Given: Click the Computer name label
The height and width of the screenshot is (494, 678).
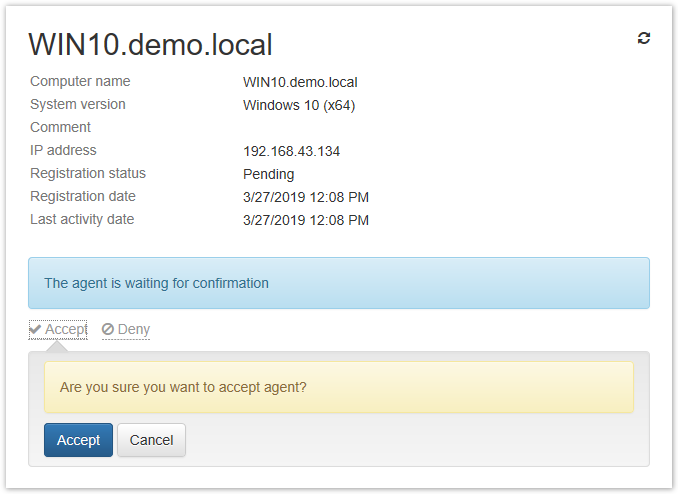Looking at the screenshot, I should [x=80, y=81].
